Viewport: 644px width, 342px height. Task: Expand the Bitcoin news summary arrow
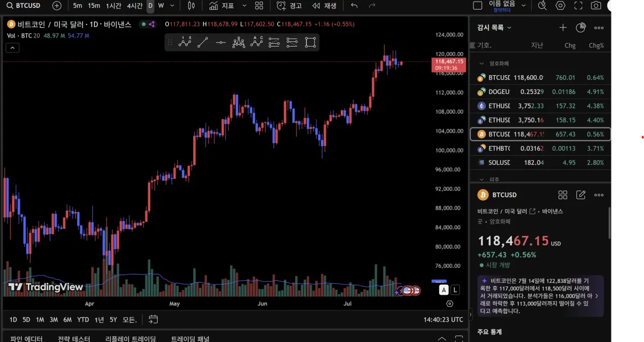pyautogui.click(x=597, y=296)
